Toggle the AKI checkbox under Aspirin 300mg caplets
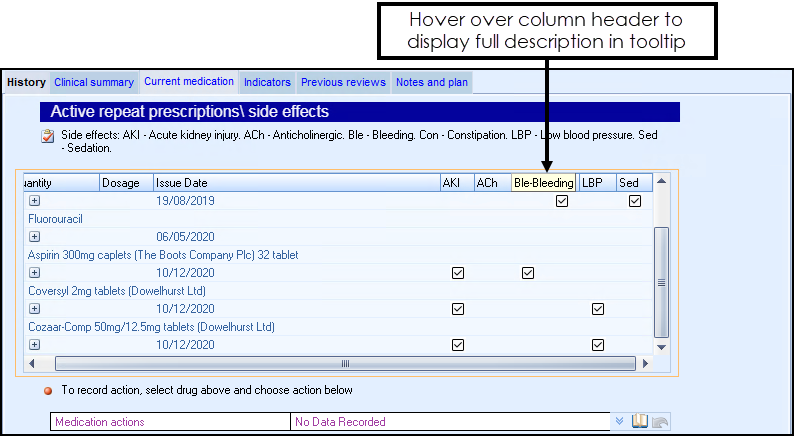794x436 pixels. 458,273
